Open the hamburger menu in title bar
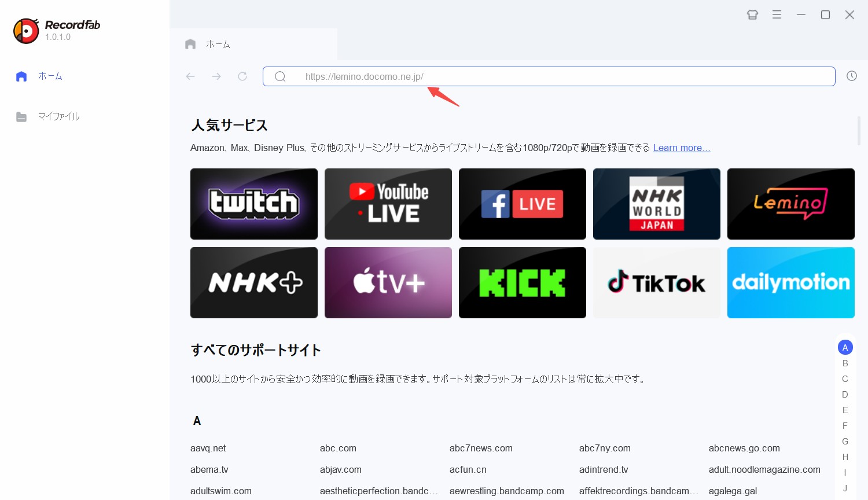The width and height of the screenshot is (868, 500). point(777,15)
